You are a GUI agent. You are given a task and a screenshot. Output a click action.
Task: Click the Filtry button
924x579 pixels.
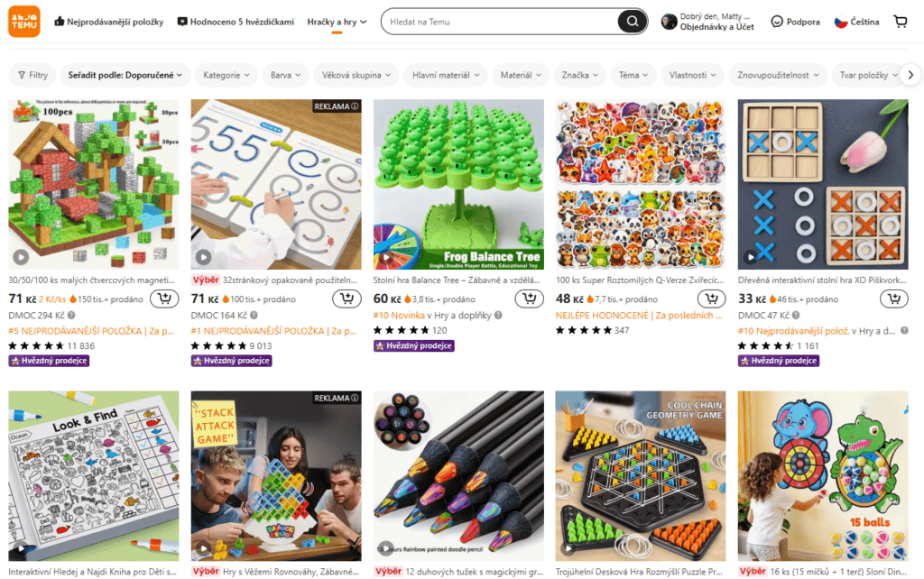point(32,75)
